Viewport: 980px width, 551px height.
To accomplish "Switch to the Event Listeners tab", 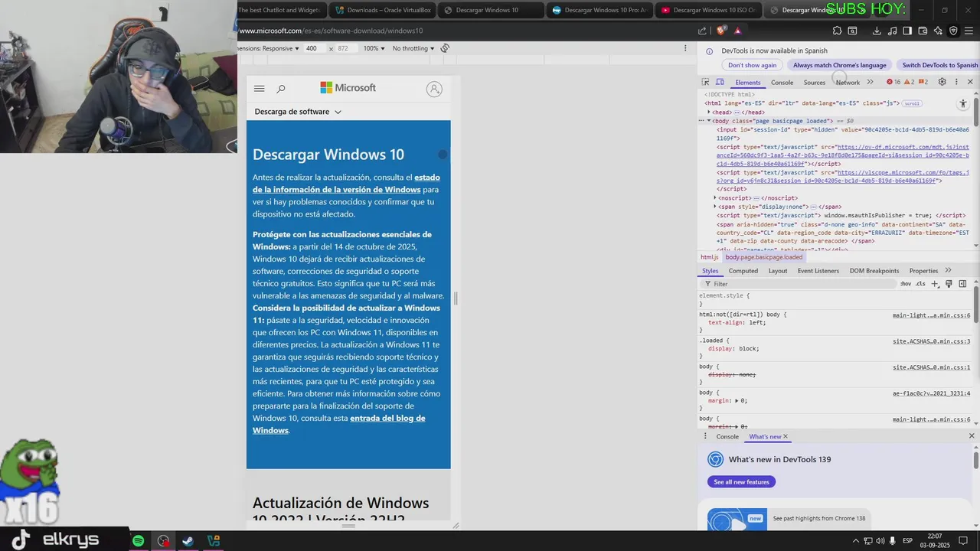I will click(x=818, y=271).
